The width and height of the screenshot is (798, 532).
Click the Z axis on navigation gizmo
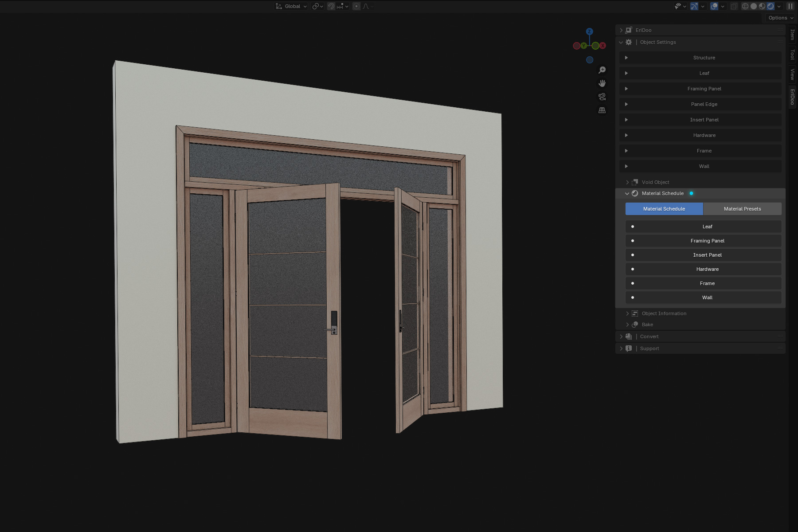pos(589,31)
